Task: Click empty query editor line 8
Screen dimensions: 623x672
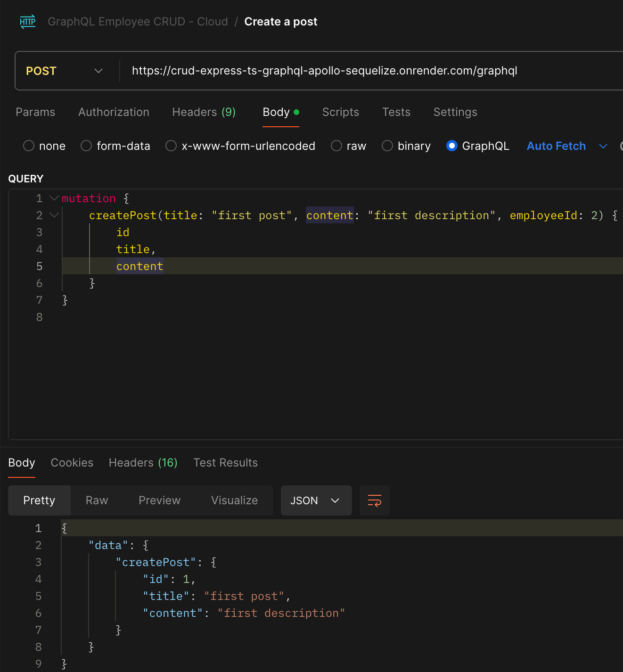Action: tap(342, 317)
